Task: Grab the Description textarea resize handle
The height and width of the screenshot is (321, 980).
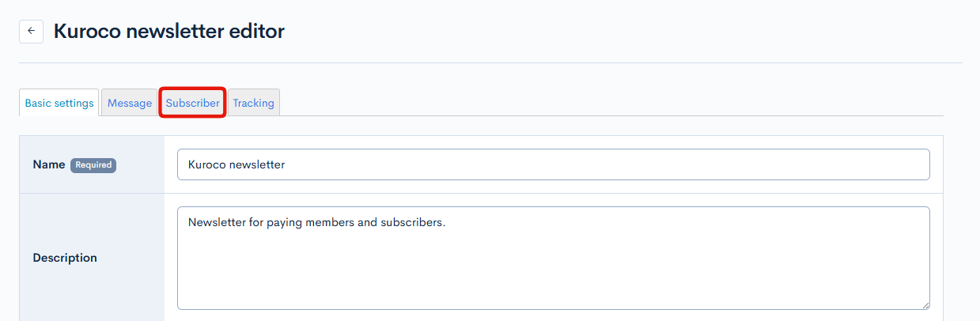Action: [925, 304]
